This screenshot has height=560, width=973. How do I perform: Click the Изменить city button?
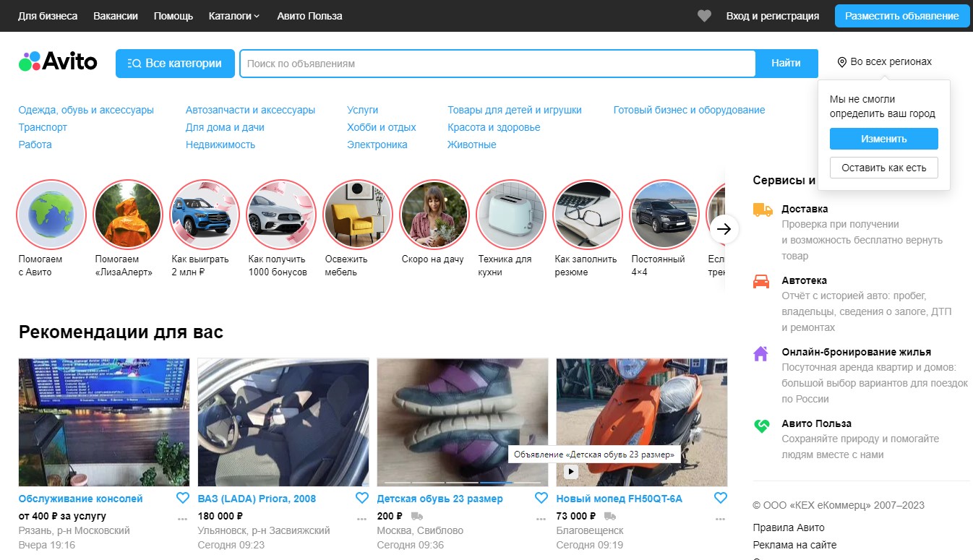click(884, 139)
